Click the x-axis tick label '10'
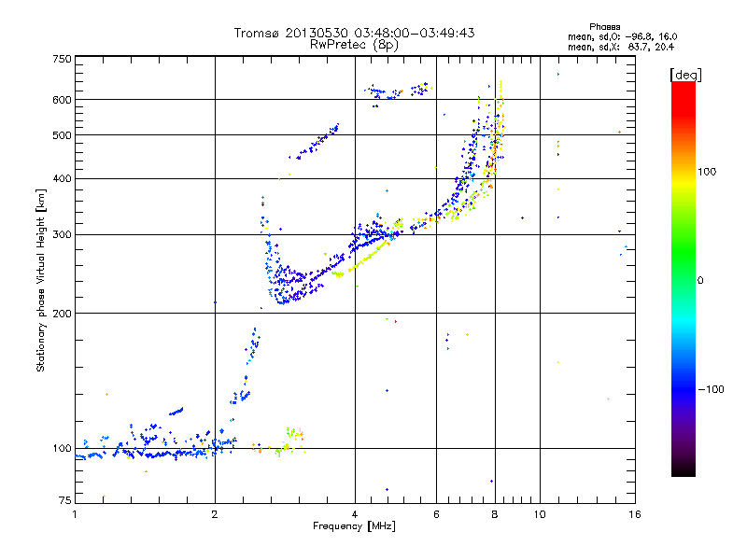747x560 pixels. tap(540, 514)
